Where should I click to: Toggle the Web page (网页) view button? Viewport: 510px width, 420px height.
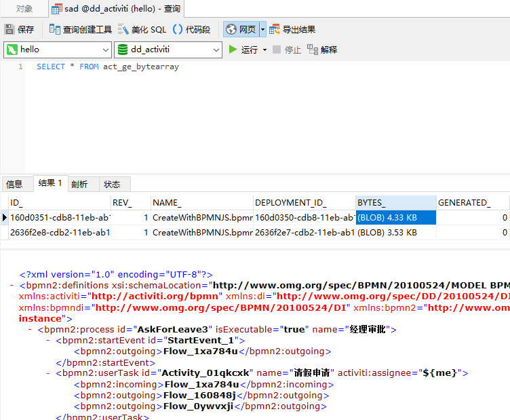pos(241,30)
